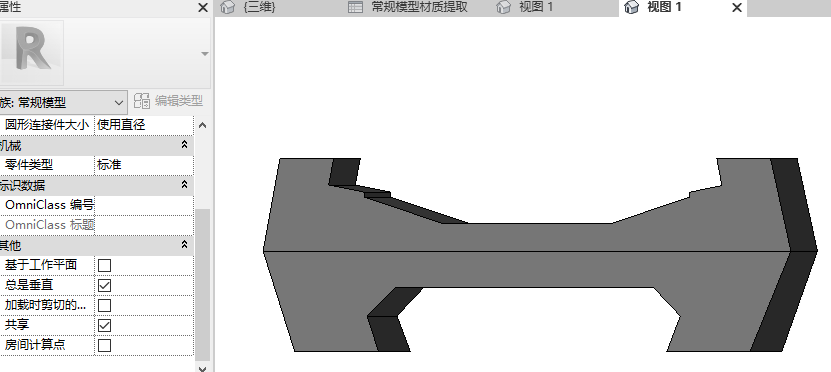Click the properties panel scrollbar thumb
The height and width of the screenshot is (372, 831).
coord(203,284)
